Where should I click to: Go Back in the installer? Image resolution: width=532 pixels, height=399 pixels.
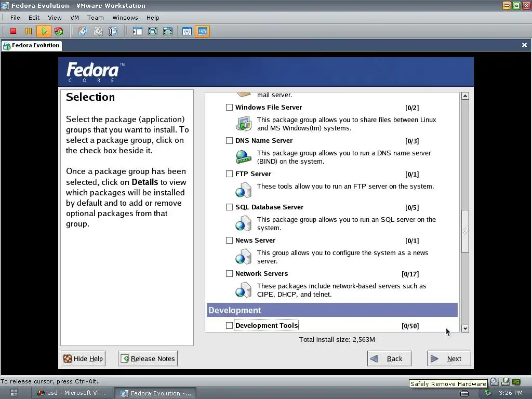pos(389,358)
